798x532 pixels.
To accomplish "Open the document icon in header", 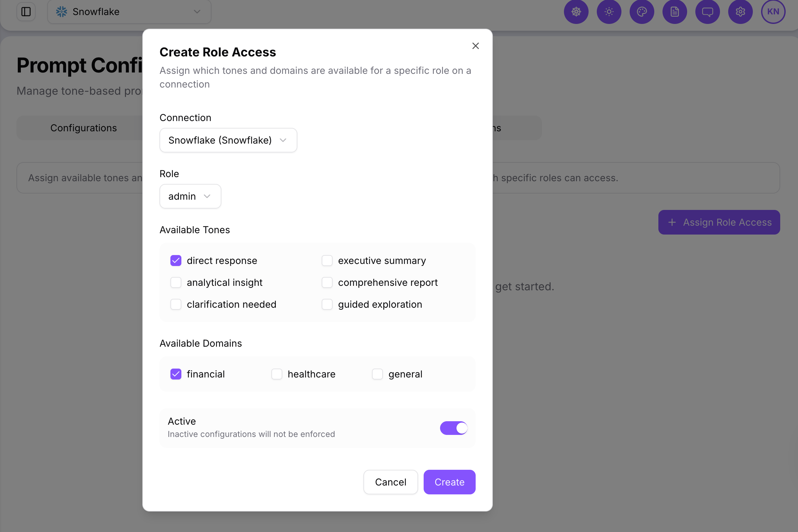I will pyautogui.click(x=675, y=12).
